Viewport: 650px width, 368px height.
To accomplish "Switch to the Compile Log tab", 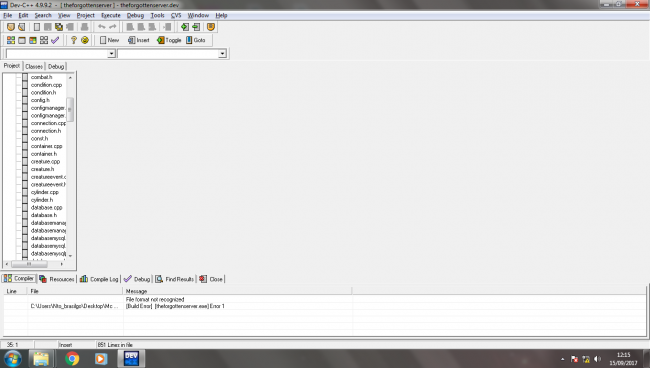I will point(99,279).
